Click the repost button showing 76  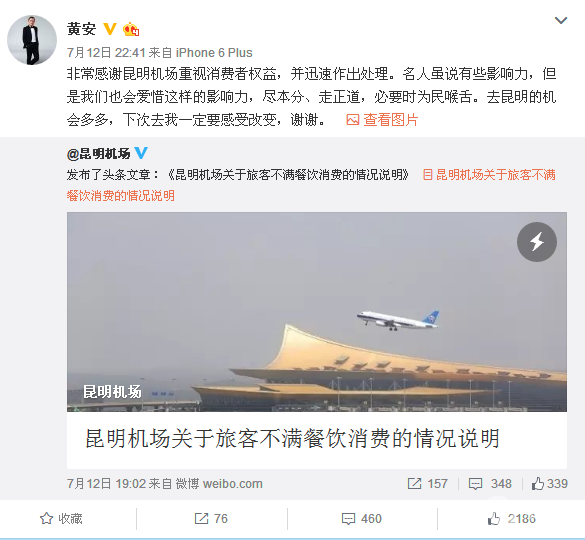pos(211,519)
